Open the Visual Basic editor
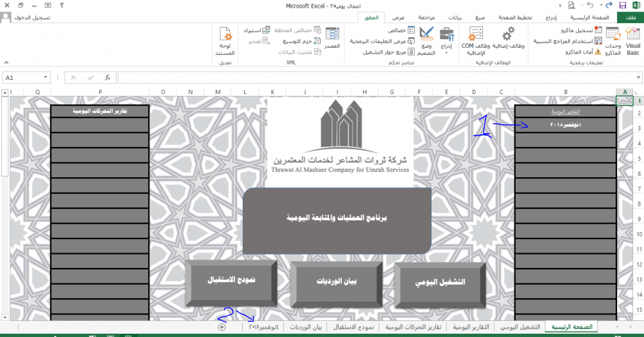This screenshot has width=644, height=337. tap(632, 41)
